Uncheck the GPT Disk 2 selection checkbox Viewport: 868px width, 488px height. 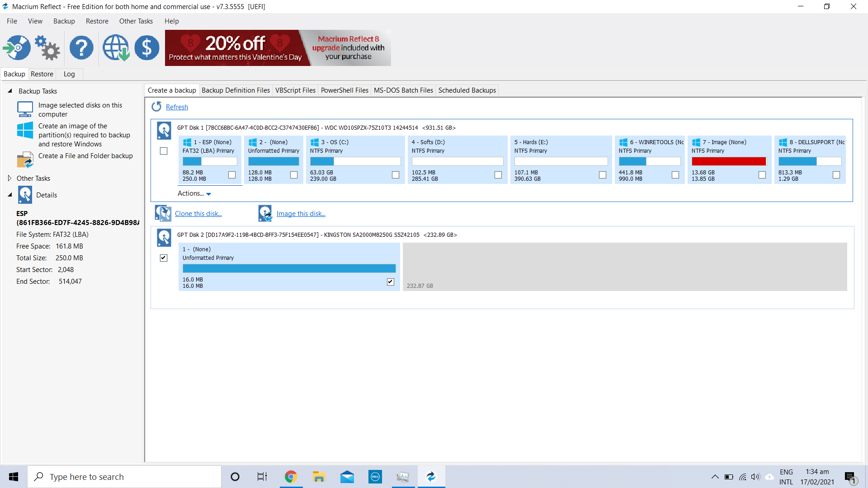163,258
